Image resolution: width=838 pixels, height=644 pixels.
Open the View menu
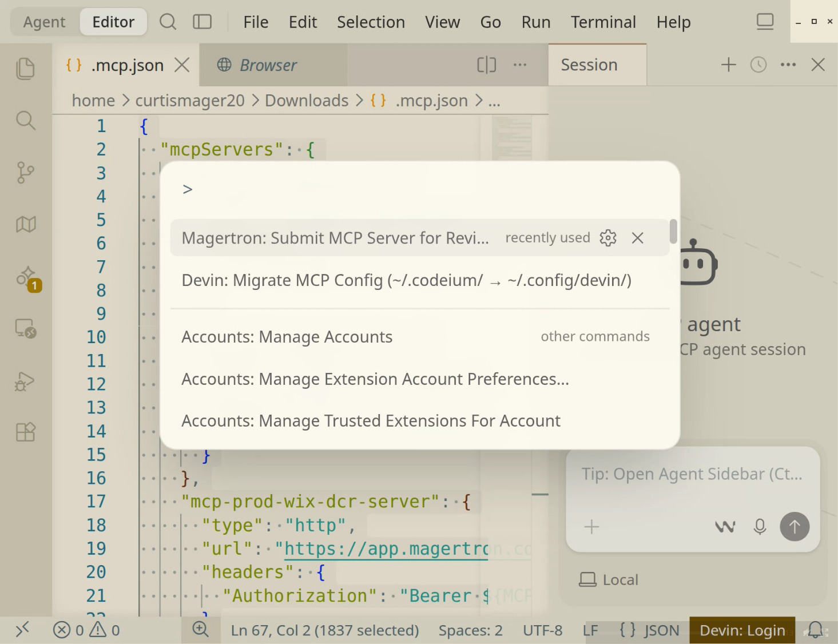(442, 22)
